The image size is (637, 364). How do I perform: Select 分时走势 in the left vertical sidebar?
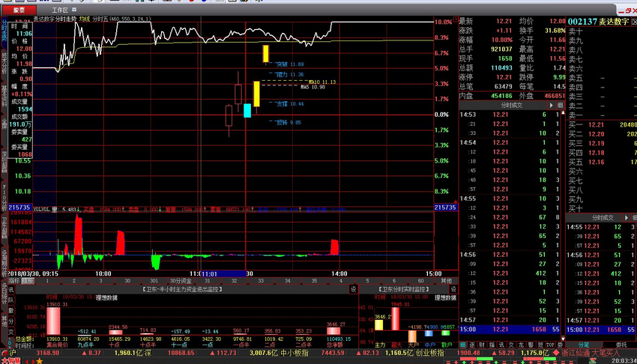coord(4,31)
